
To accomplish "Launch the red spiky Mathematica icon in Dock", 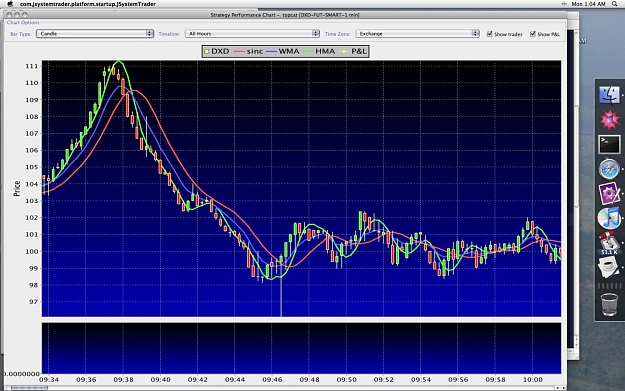I will click(x=609, y=120).
